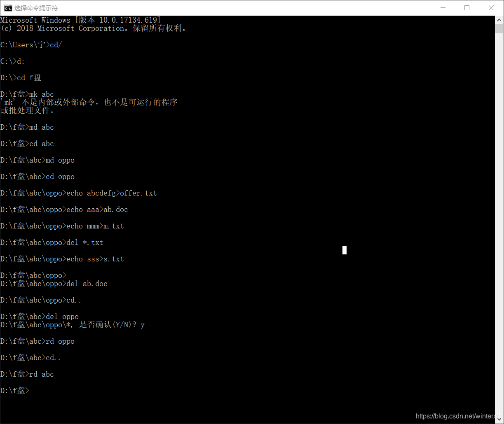Click the '是否确认(Y/N)? y' confirmation line

pos(73,325)
